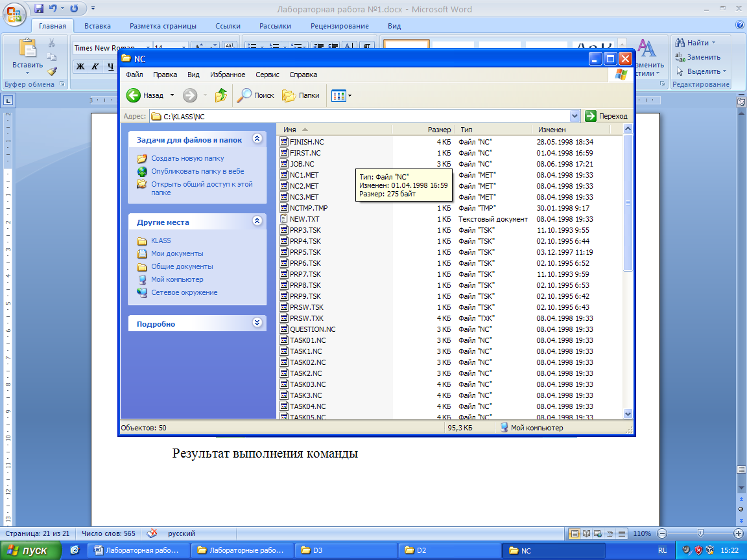Undo the last action in Word
Viewport: 747px width, 560px height.
click(x=53, y=8)
